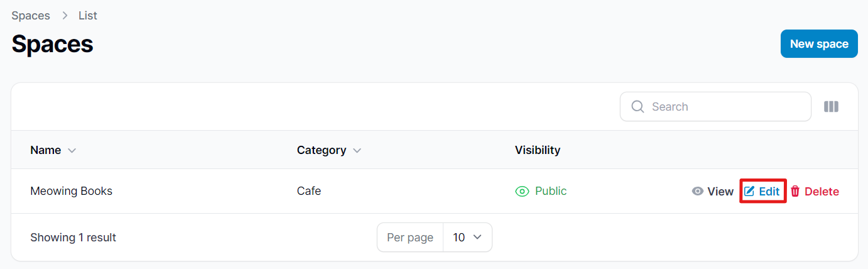The height and width of the screenshot is (269, 868).
Task: Open the toggle columns icon
Action: click(831, 107)
